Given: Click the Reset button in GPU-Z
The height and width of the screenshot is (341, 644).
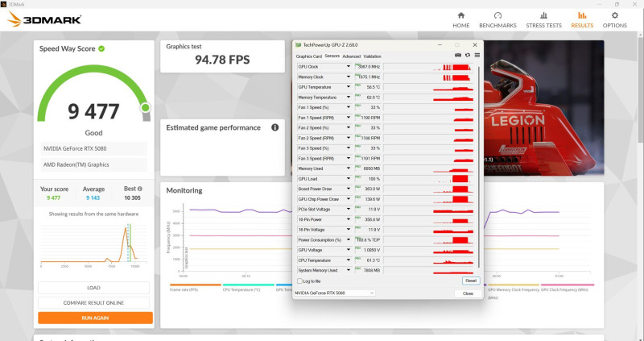Looking at the screenshot, I should pyautogui.click(x=471, y=281).
